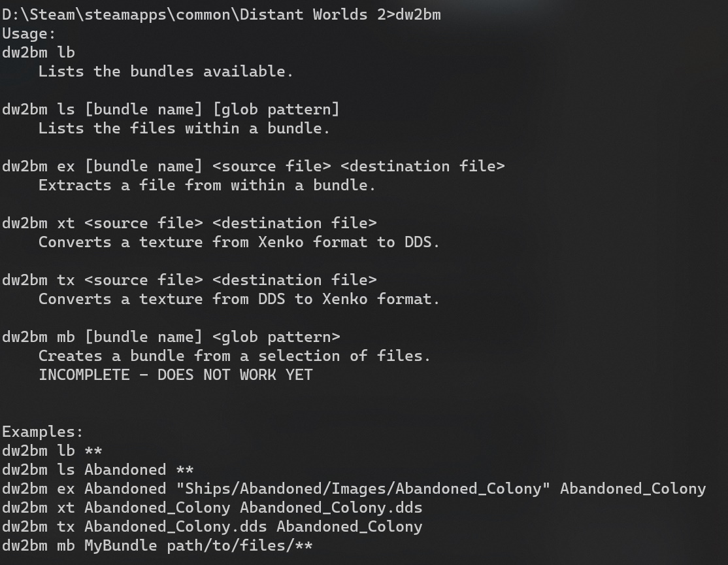Click the 'dw2bm ls [bundle name] [glob pattern]' line
The height and width of the screenshot is (565, 728).
171,109
